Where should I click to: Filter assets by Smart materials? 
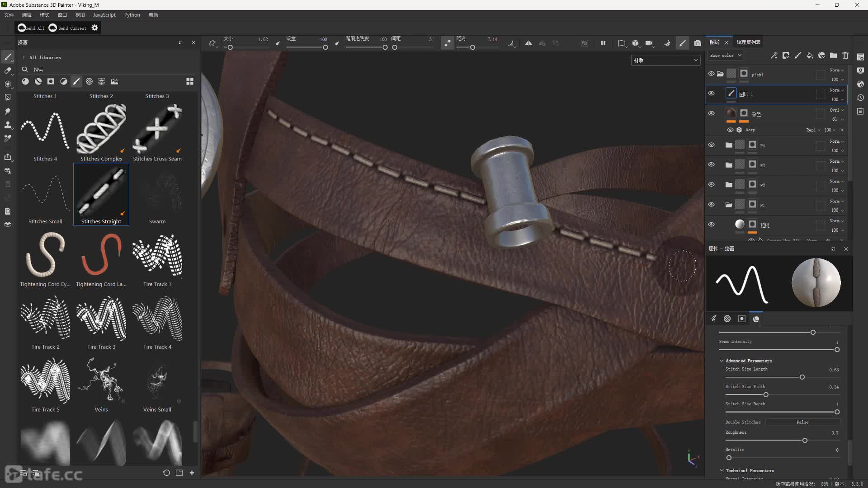38,81
